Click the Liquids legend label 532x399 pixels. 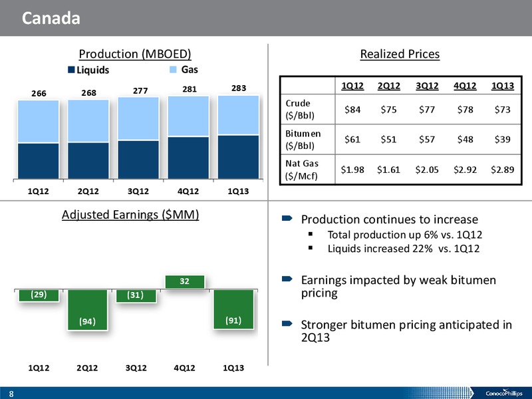tap(92, 70)
